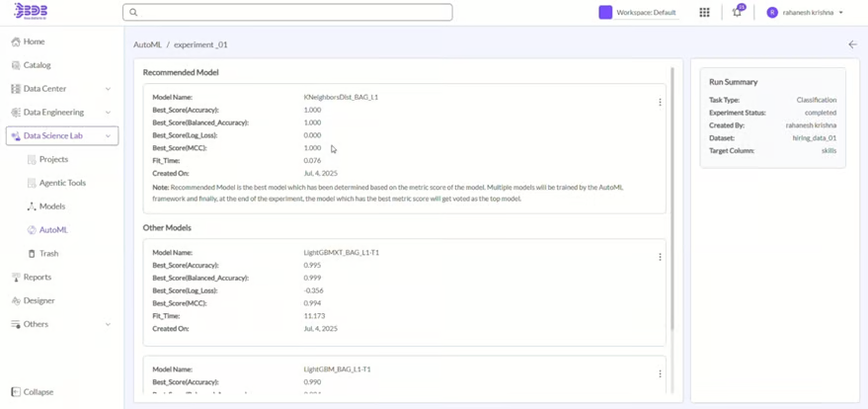This screenshot has width=868, height=409.
Task: Expand the Others menu
Action: (x=108, y=324)
